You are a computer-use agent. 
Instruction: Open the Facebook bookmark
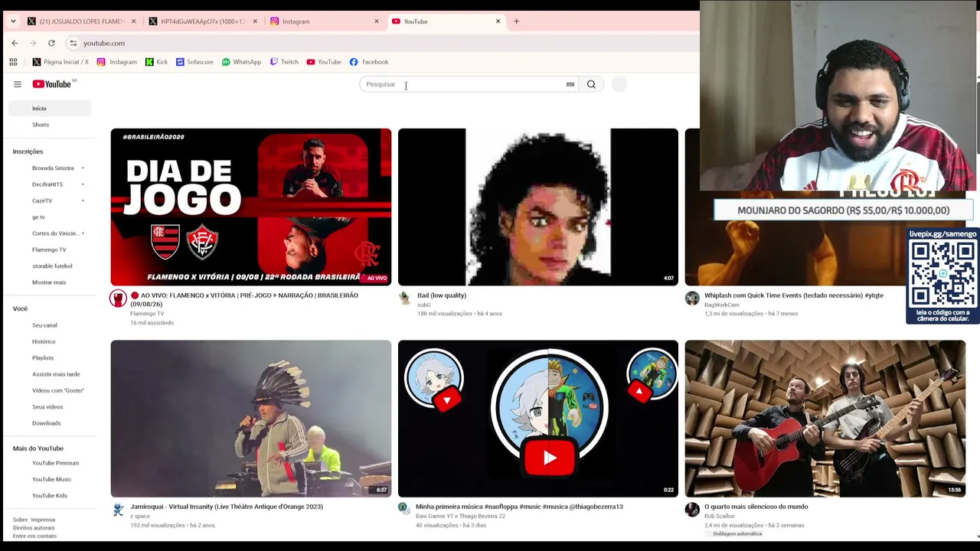point(369,62)
